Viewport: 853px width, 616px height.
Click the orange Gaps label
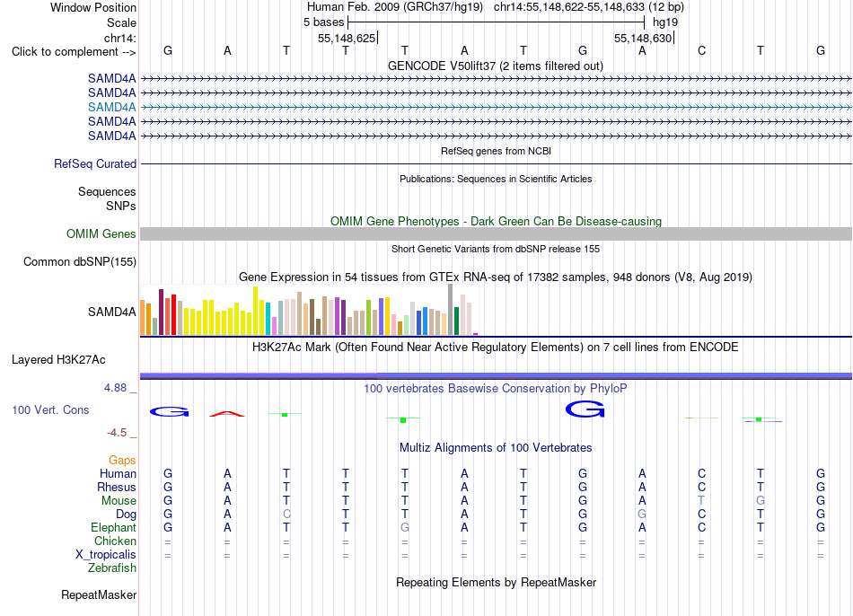[x=122, y=461]
